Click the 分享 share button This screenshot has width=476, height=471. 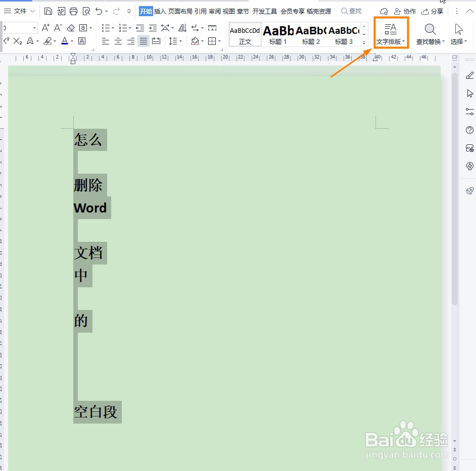432,12
